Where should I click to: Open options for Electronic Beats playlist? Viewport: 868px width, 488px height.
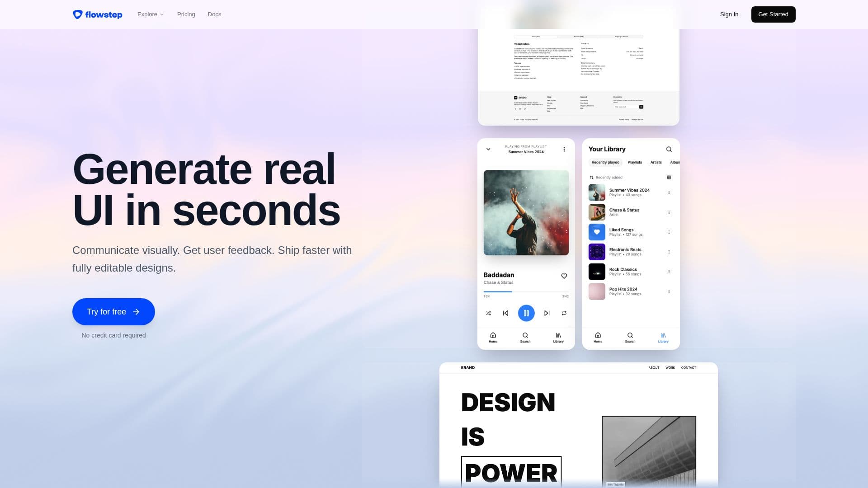point(669,252)
